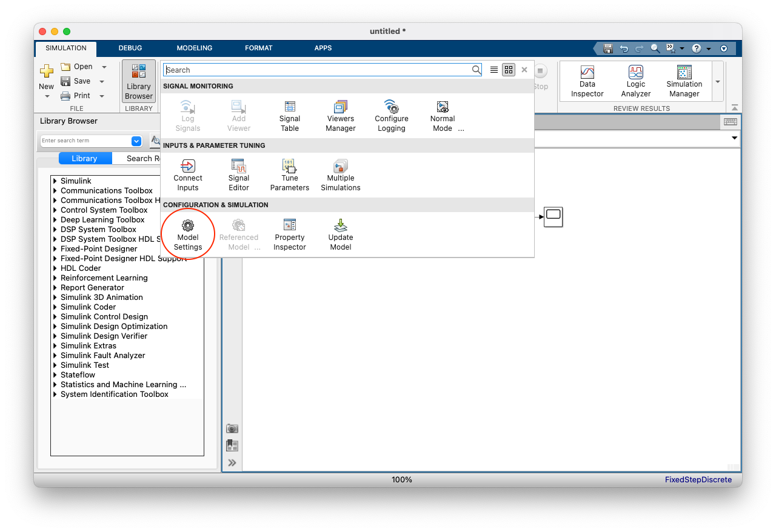Image resolution: width=776 pixels, height=532 pixels.
Task: Open the library search term dropdown
Action: click(136, 141)
